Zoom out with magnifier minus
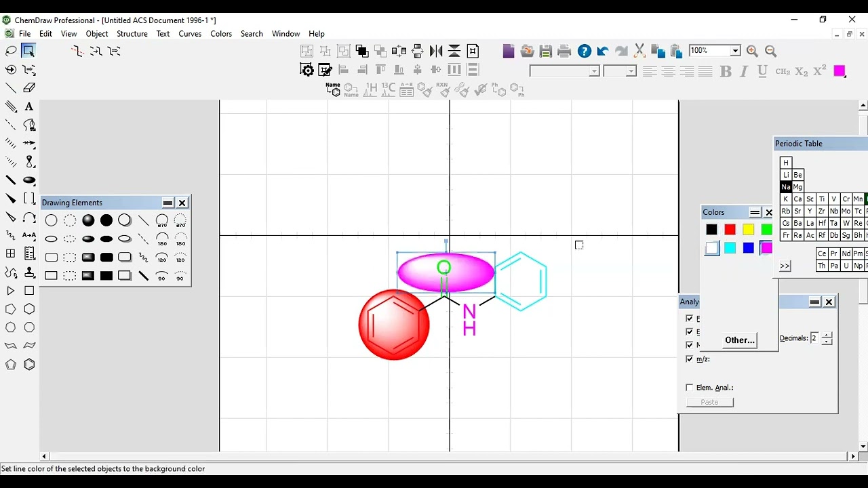868x488 pixels. (770, 51)
